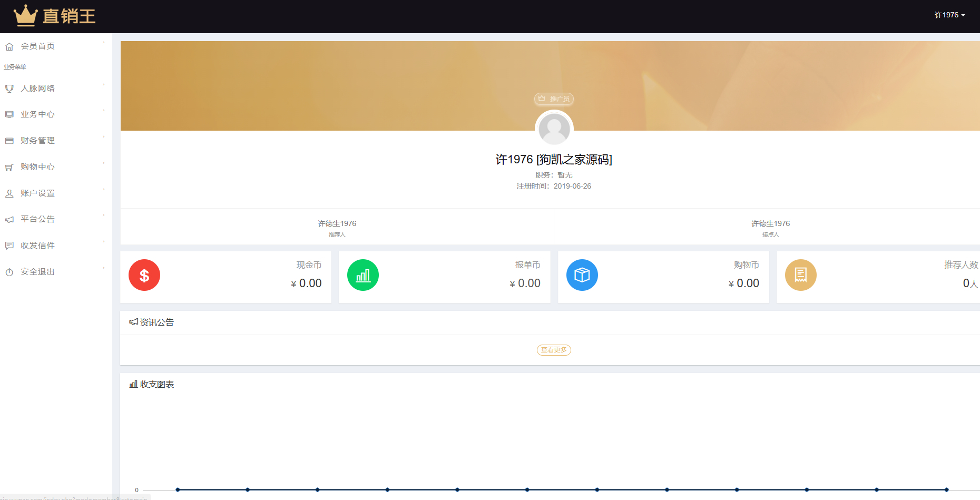The image size is (980, 500).
Task: Expand the 财务管理 sidebar menu
Action: tap(38, 141)
